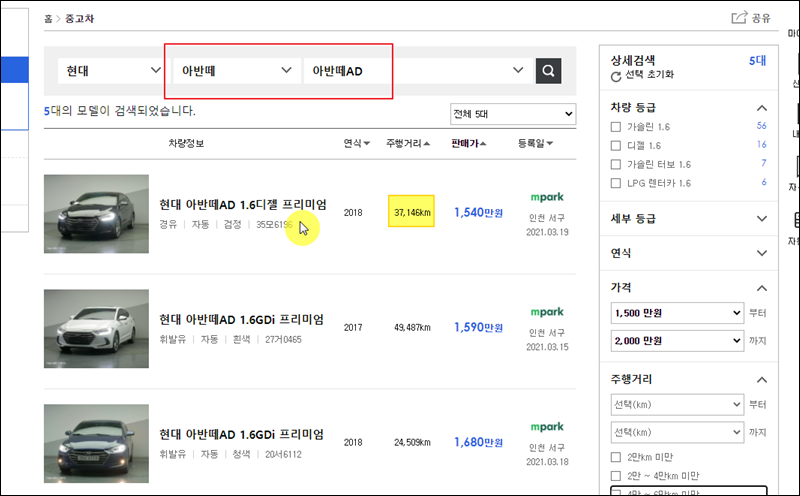
Task: Open the mpark logo on the 1,680만원 listing
Action: click(x=547, y=427)
